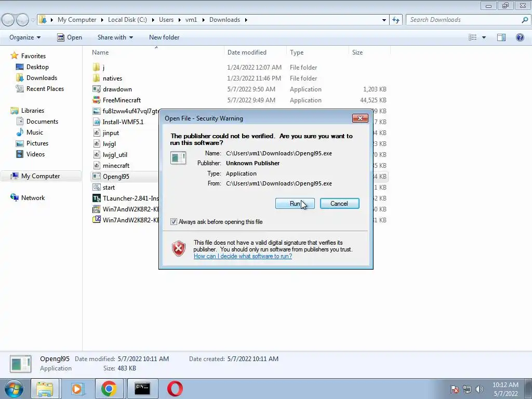
Task: Select the FreeMinecraft application
Action: [122, 100]
